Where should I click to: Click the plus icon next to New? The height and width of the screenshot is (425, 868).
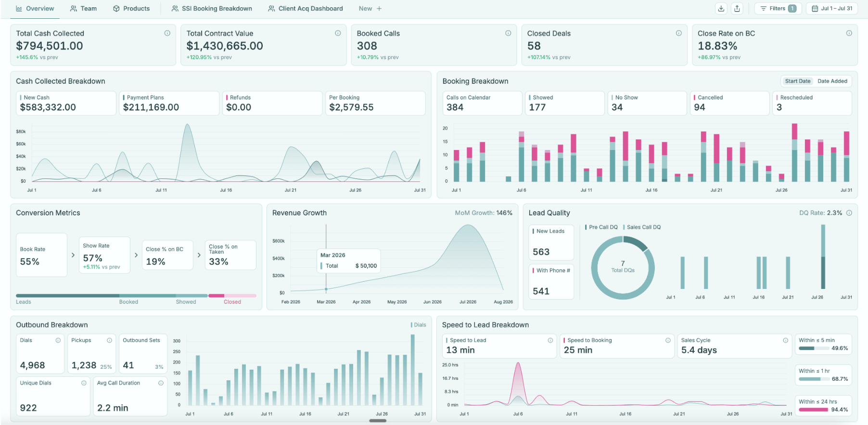pyautogui.click(x=379, y=9)
